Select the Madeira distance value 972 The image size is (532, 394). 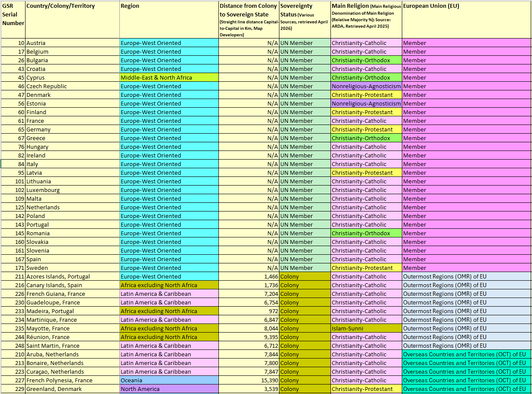pos(249,311)
